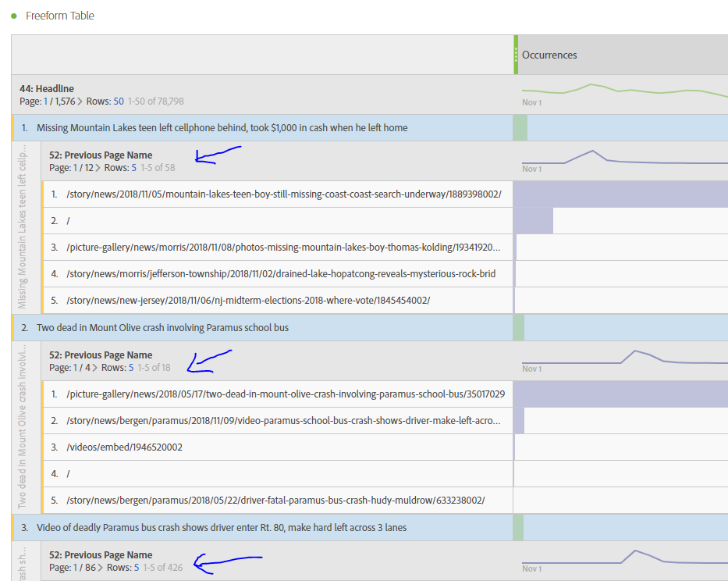The width and height of the screenshot is (728, 581).
Task: Select the Missing Mountain Lakes teen headline row
Action: (x=222, y=128)
